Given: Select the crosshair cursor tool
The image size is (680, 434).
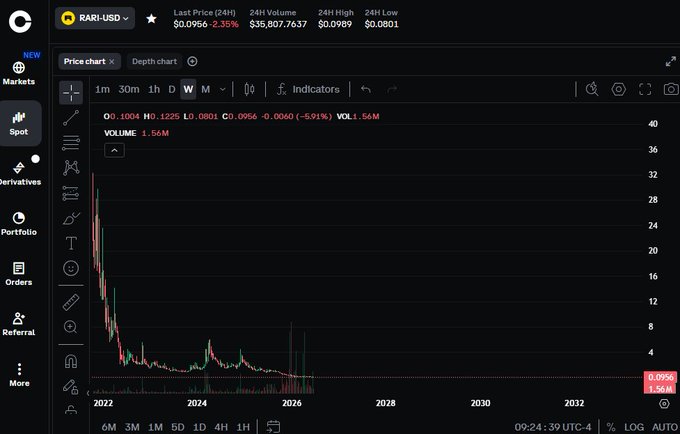Looking at the screenshot, I should 71,92.
